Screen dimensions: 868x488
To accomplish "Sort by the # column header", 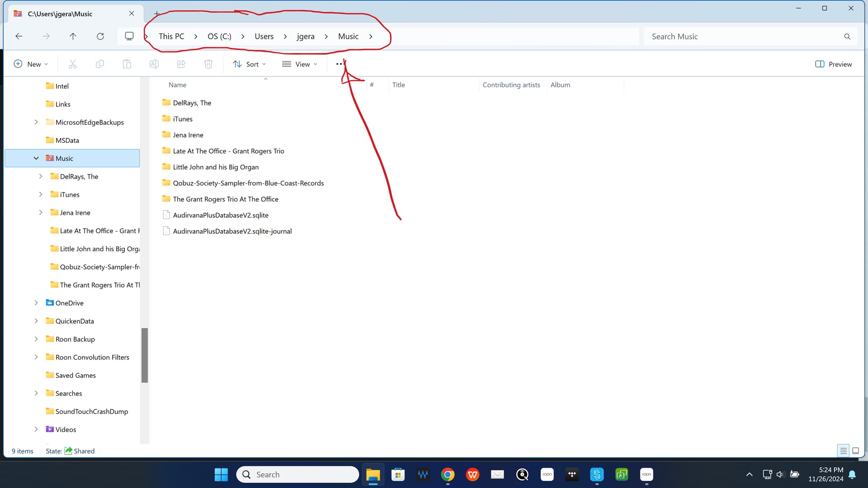I will (372, 85).
